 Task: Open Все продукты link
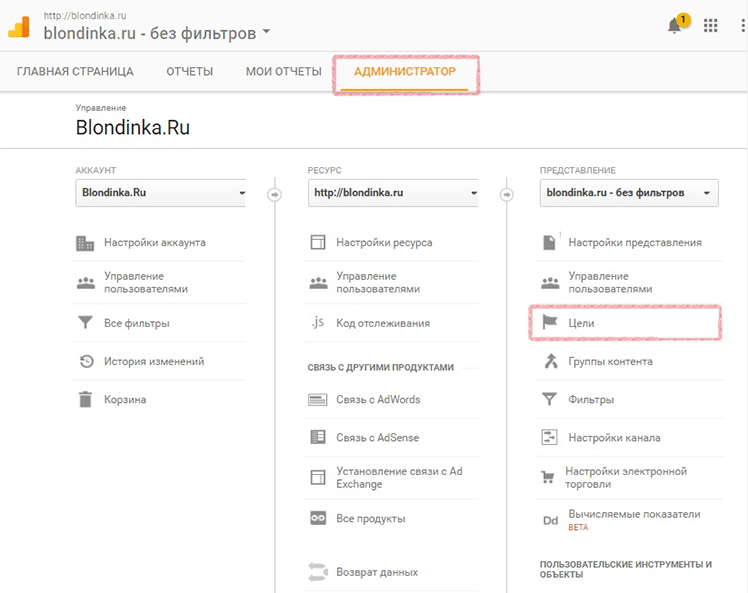(x=371, y=519)
